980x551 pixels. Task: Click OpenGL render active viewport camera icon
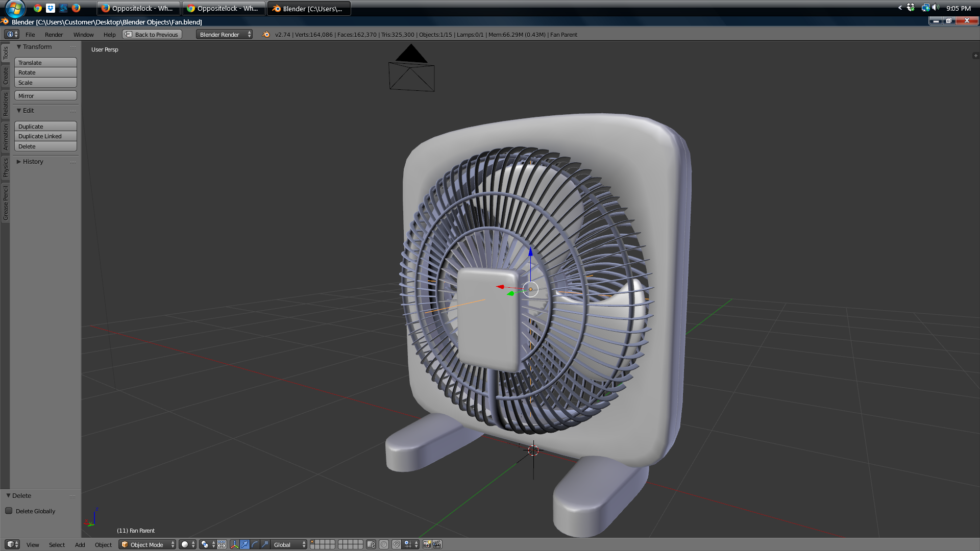coord(427,544)
